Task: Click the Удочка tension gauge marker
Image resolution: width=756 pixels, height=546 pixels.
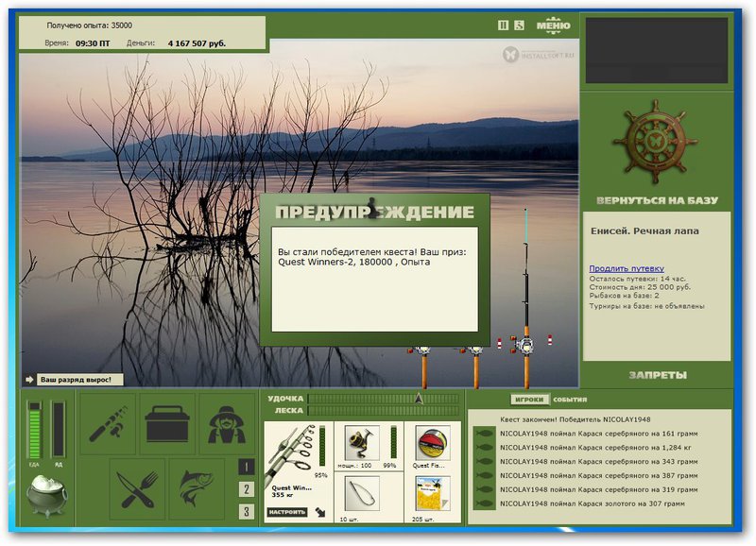Action: (419, 398)
